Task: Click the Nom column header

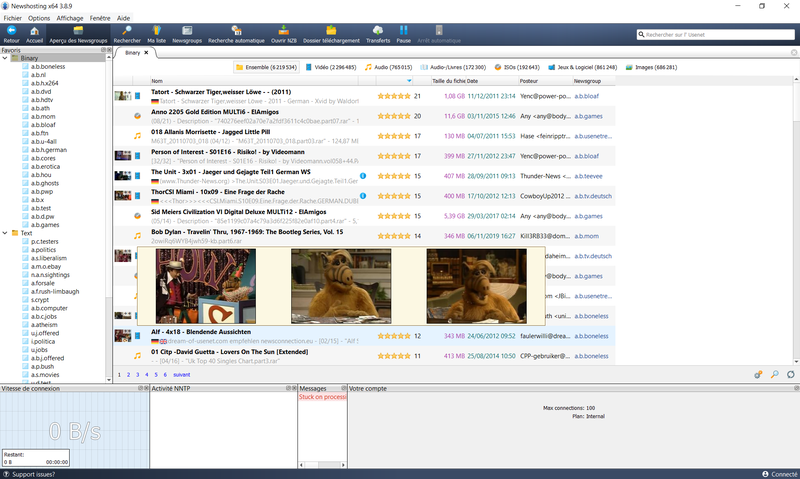Action: click(x=254, y=81)
